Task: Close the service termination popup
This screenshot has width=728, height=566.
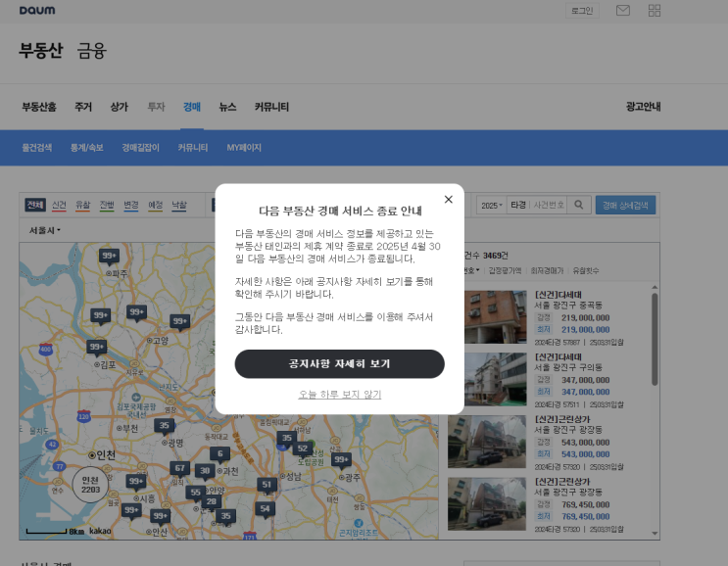Action: [448, 200]
